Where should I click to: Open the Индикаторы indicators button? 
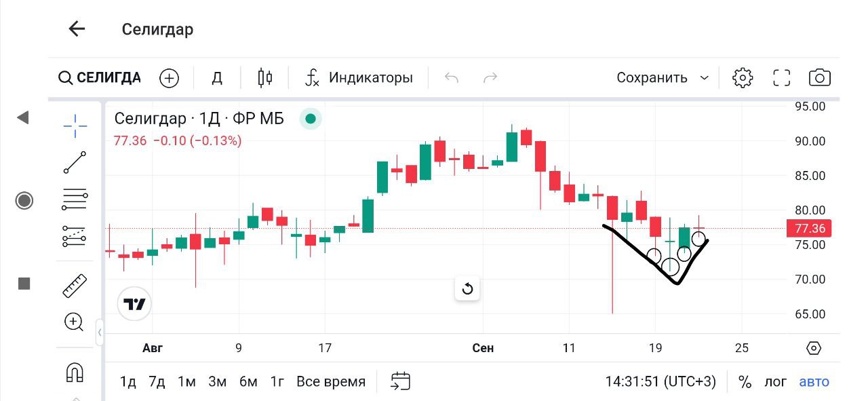(359, 78)
